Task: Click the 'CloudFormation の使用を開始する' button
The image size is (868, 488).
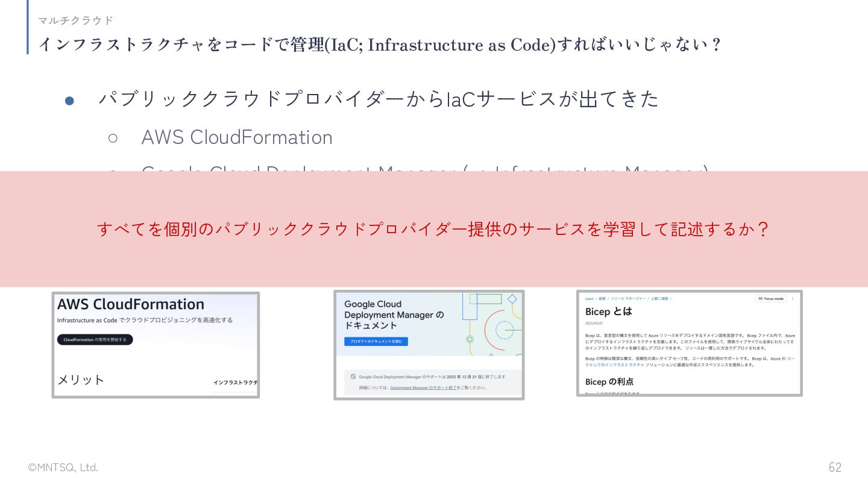Action: point(95,340)
